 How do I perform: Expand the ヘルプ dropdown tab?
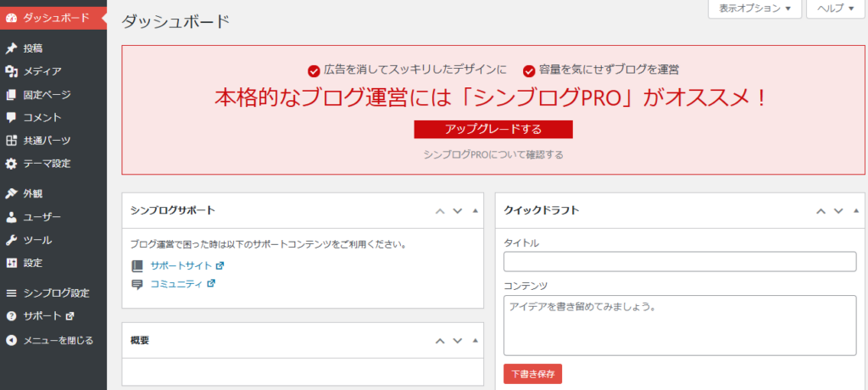(836, 8)
